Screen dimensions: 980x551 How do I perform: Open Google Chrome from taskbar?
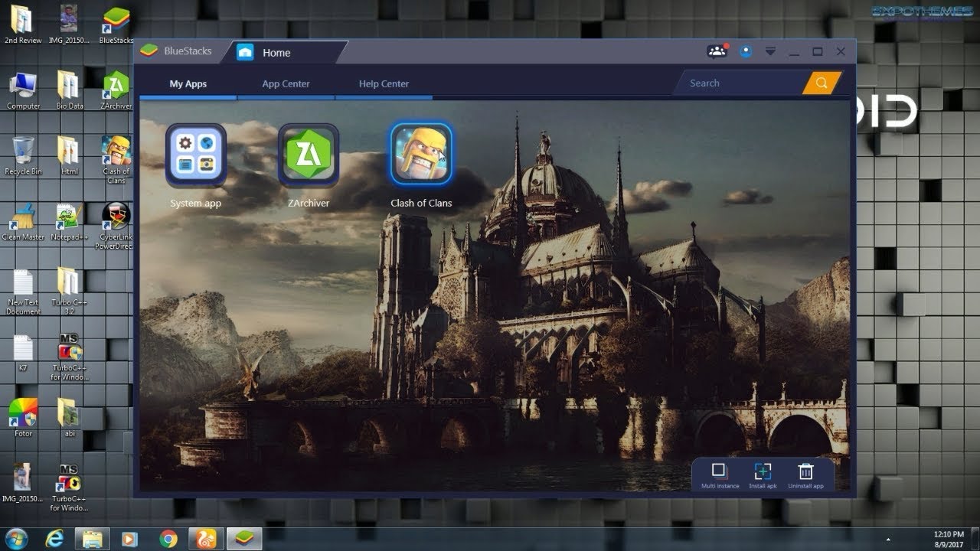(168, 539)
